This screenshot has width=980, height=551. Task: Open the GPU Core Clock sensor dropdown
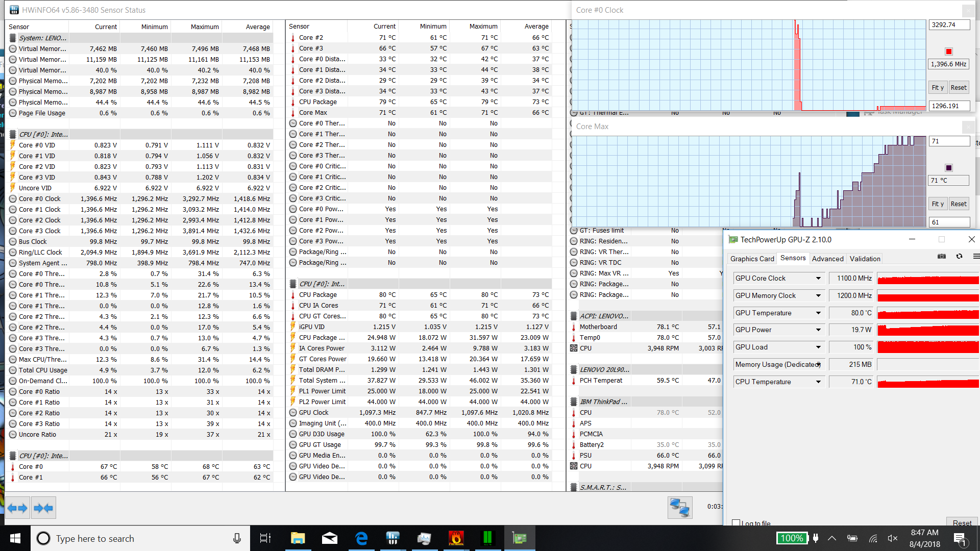[818, 279]
